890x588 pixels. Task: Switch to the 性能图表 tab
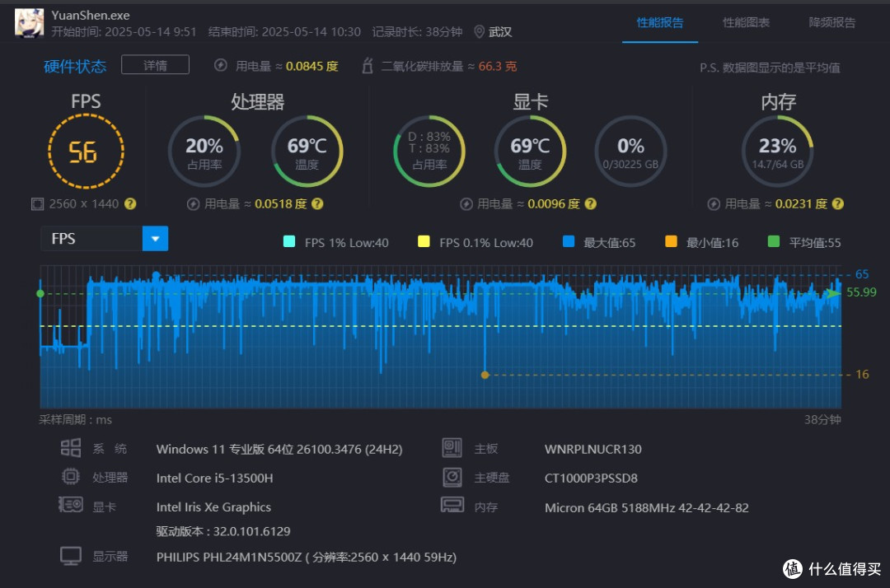746,23
